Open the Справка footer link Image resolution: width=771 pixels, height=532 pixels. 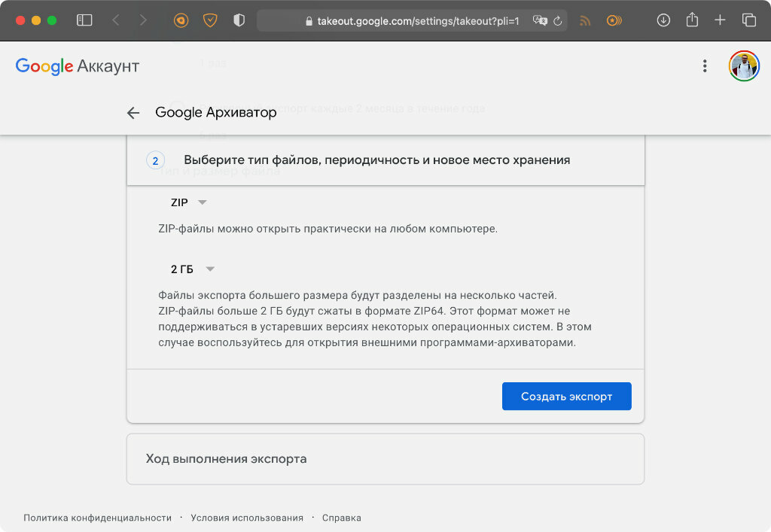point(341,518)
